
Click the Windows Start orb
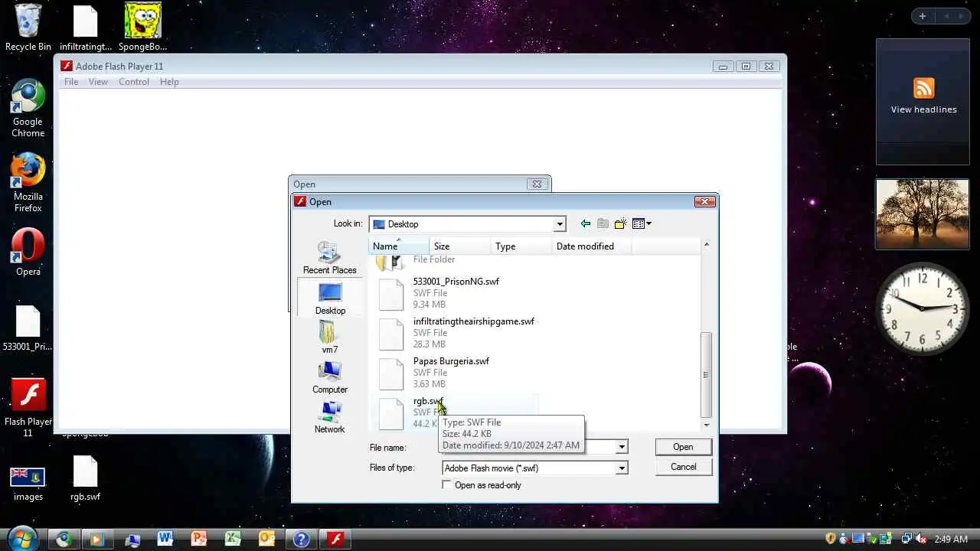click(x=21, y=537)
